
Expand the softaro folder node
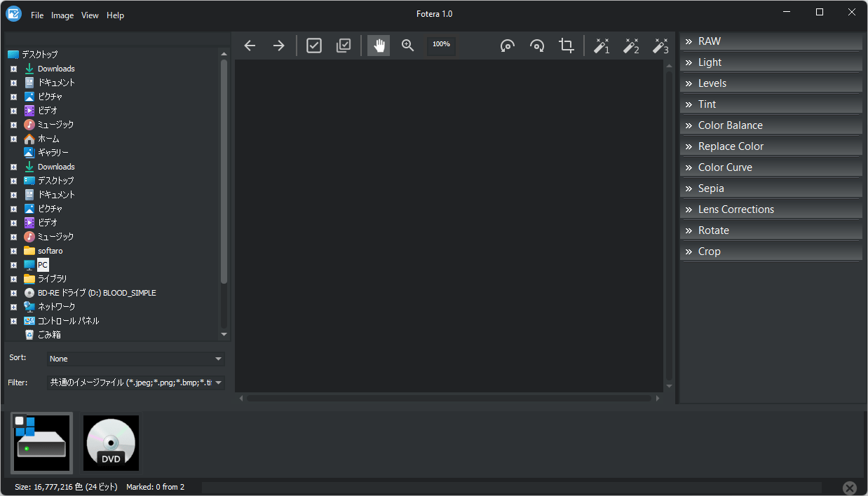13,251
